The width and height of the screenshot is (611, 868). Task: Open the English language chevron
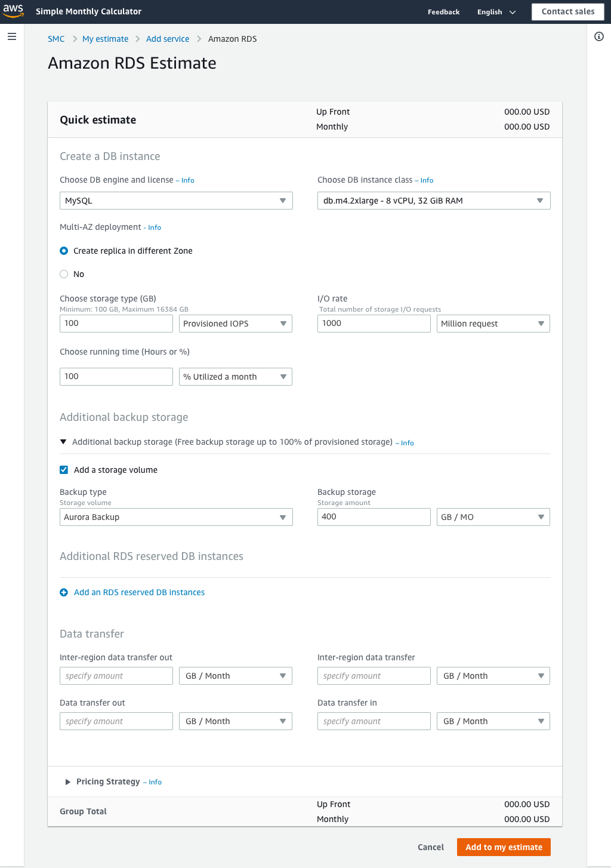pyautogui.click(x=513, y=12)
